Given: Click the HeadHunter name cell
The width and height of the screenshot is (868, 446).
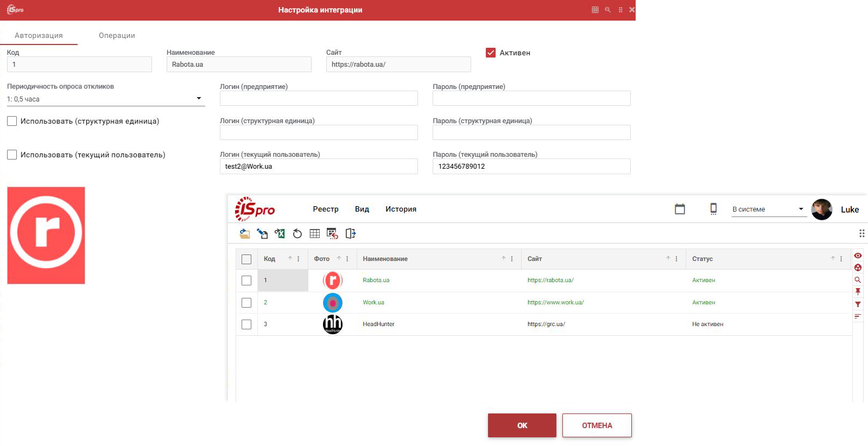Looking at the screenshot, I should tap(378, 324).
